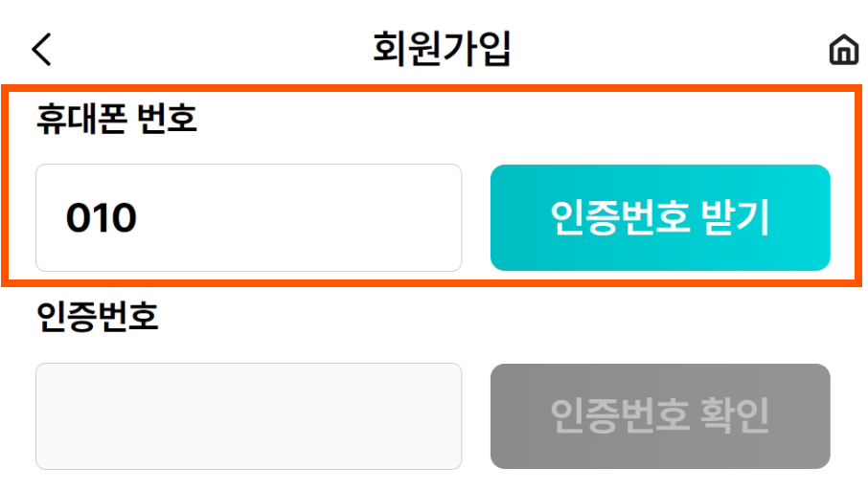Select the grey confirm verification button

click(660, 416)
